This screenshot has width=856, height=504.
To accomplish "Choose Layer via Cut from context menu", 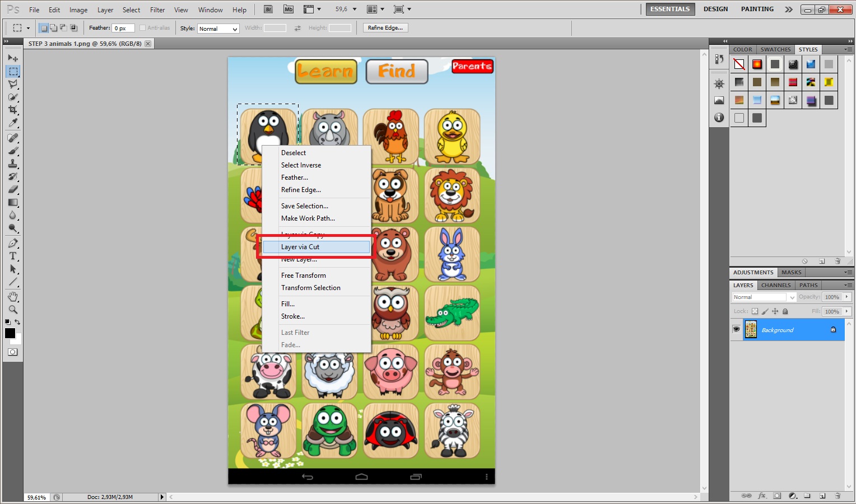I will pos(317,247).
